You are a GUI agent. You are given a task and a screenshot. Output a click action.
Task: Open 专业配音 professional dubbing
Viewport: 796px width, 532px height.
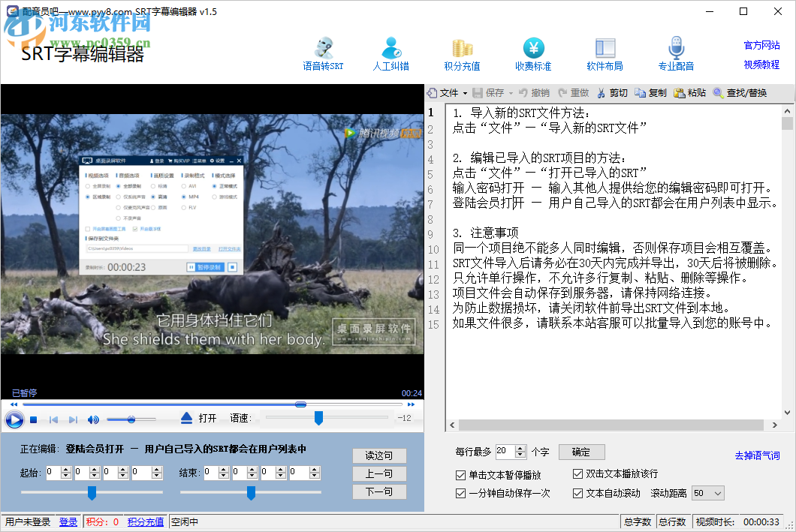[x=676, y=54]
